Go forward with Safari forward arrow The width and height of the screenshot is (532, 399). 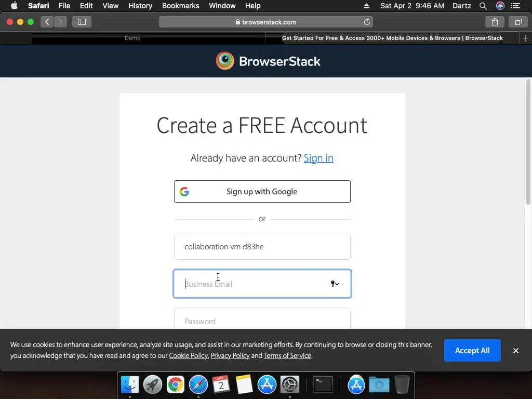click(x=60, y=22)
